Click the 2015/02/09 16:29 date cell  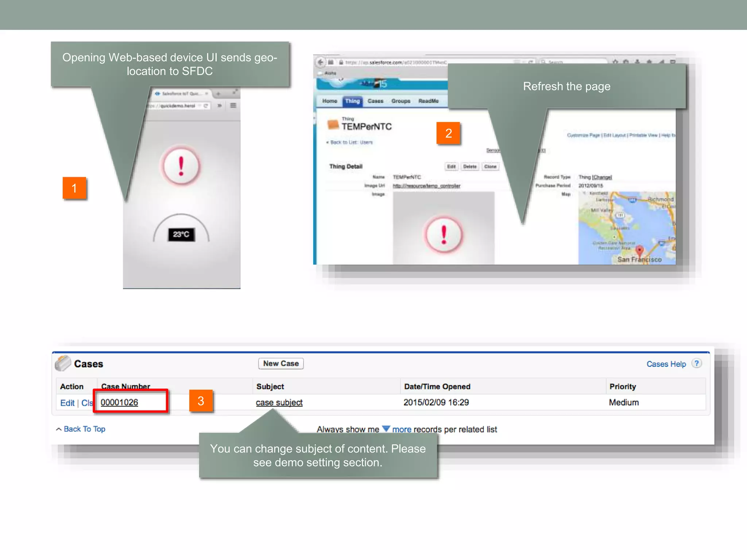tap(436, 402)
